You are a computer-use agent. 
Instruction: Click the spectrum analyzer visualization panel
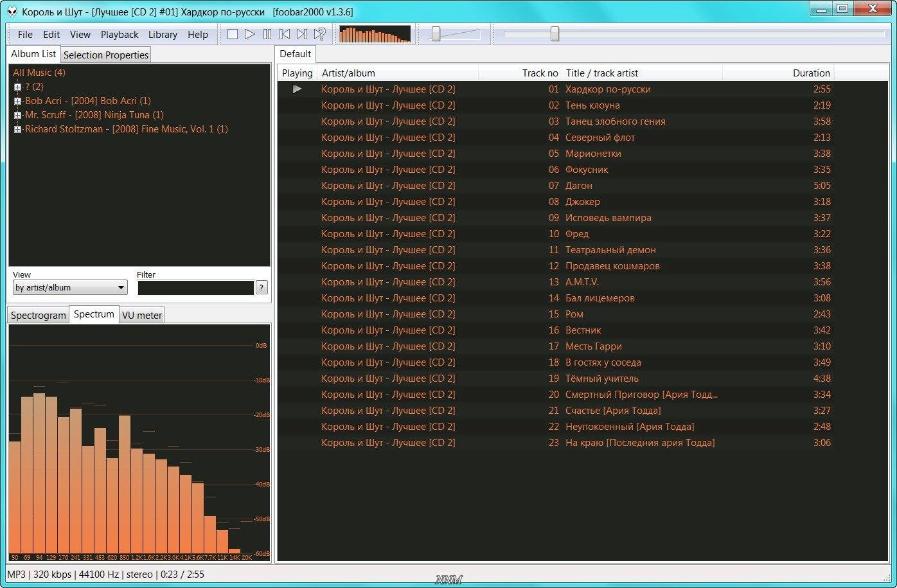click(x=139, y=443)
